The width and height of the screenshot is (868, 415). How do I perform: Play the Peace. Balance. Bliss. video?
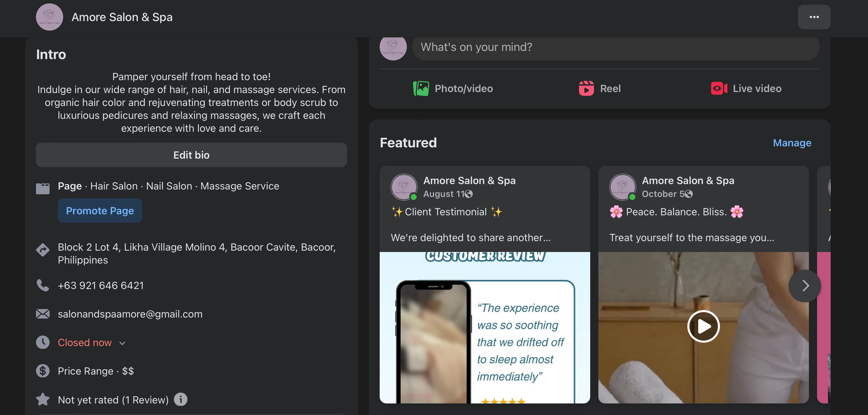703,326
